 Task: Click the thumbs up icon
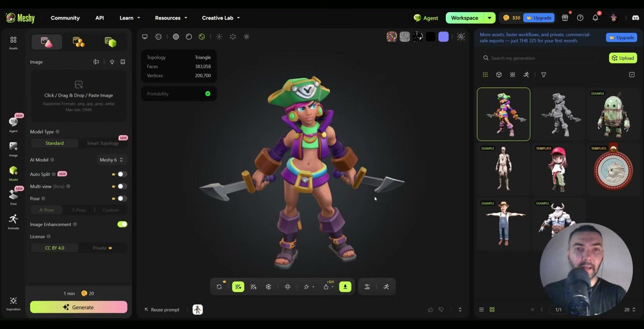(430, 309)
